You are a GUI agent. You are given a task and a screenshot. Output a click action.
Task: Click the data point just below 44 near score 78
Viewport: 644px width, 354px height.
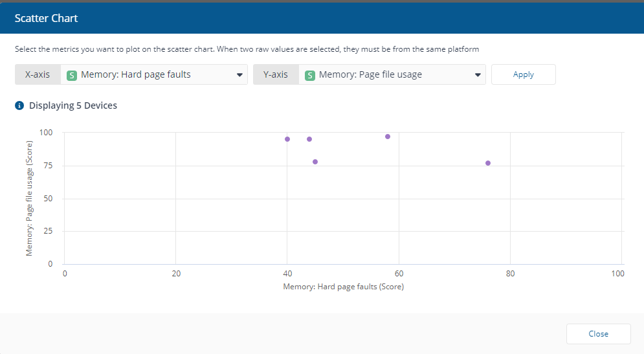tap(315, 162)
